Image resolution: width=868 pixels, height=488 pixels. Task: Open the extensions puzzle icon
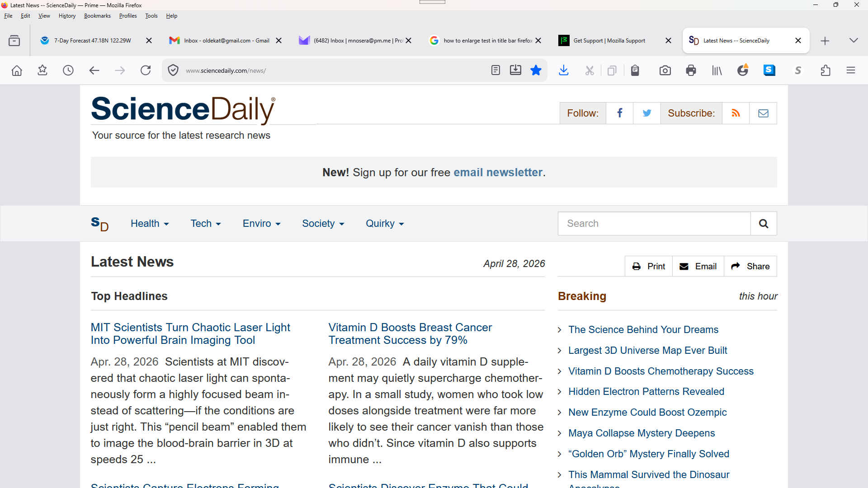click(x=826, y=70)
